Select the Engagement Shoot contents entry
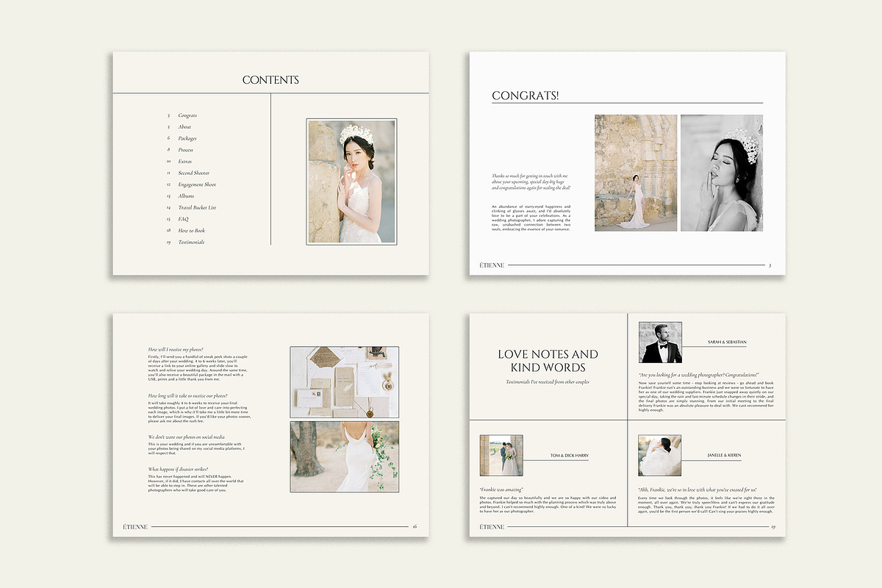This screenshot has width=882, height=588. coord(197,184)
